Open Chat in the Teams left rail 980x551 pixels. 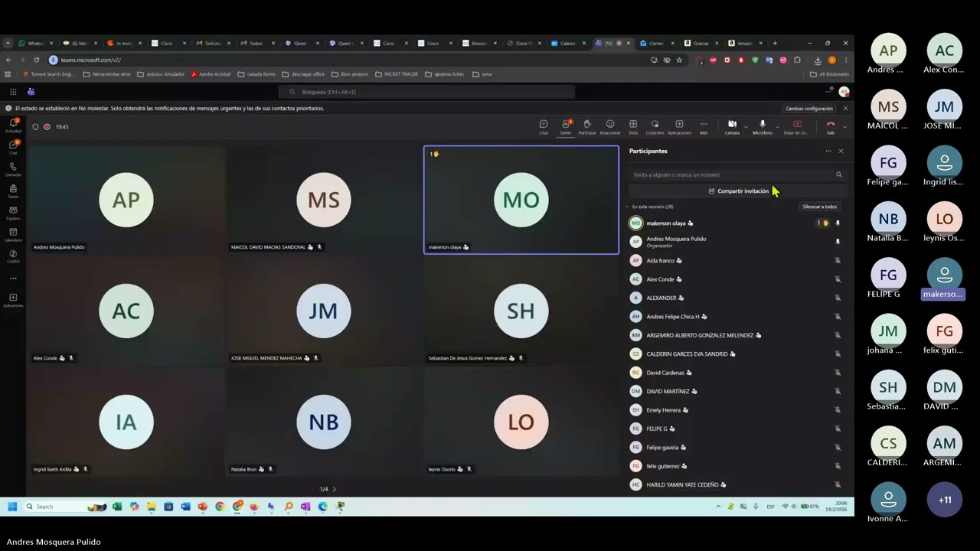coord(13,146)
